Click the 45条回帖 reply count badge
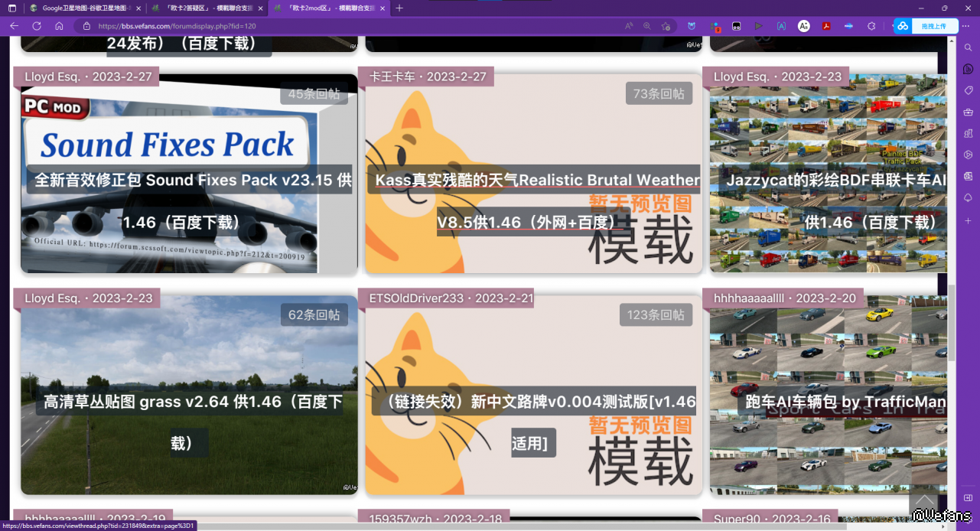This screenshot has height=531, width=980. tap(314, 93)
